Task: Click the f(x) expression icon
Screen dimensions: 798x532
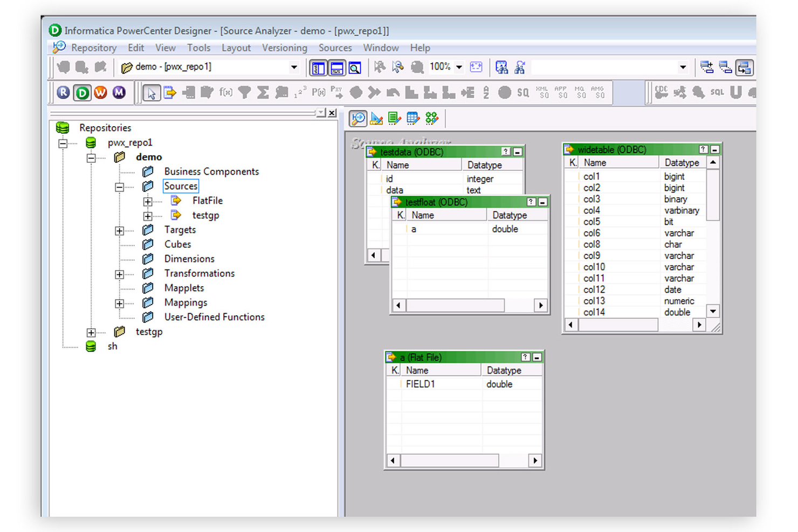Action: 226,93
